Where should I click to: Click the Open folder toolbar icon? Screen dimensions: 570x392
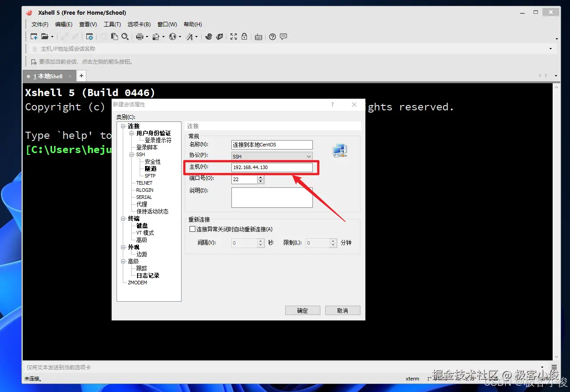click(45, 37)
